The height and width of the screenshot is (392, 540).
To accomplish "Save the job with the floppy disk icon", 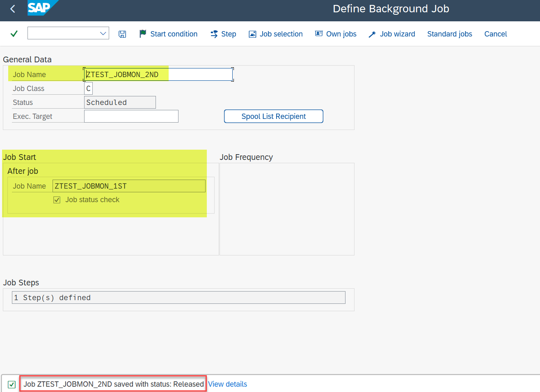I will click(122, 34).
